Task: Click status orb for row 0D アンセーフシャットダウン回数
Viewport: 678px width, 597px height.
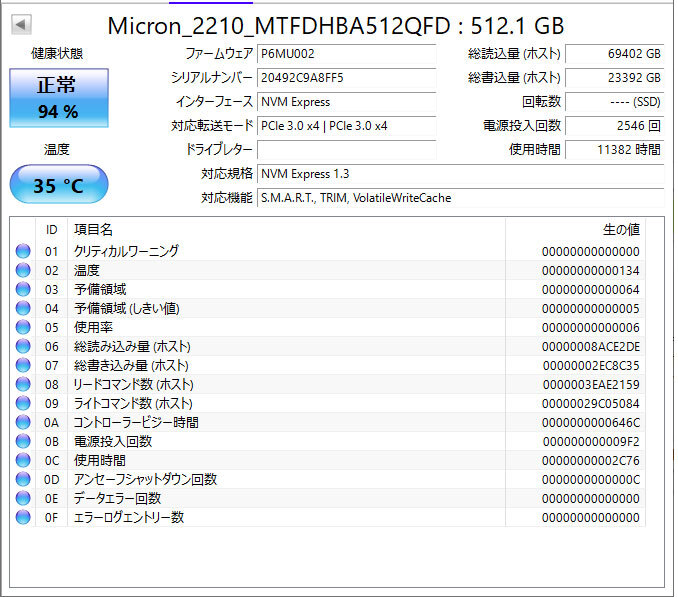Action: [23, 479]
